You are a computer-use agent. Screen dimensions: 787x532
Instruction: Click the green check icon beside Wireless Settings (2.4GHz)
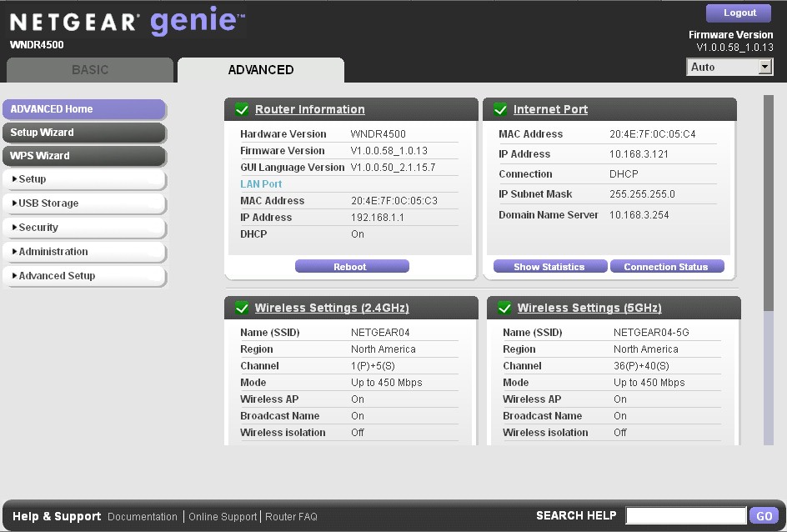(242, 308)
